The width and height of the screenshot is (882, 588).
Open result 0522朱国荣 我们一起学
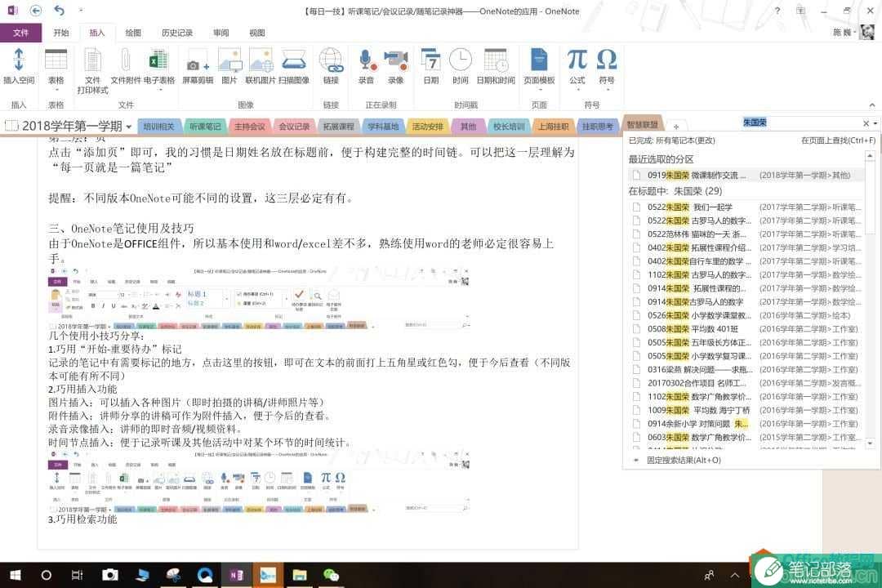(x=747, y=207)
